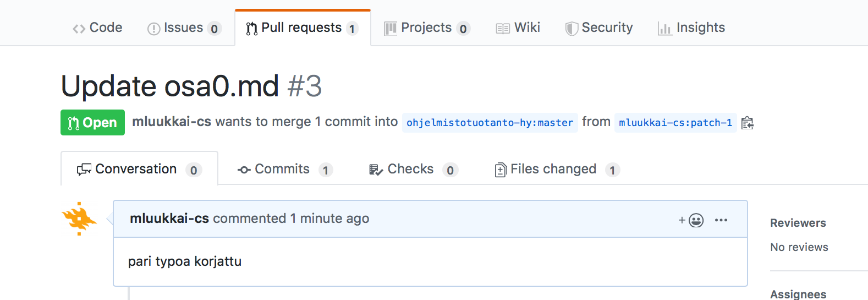The width and height of the screenshot is (868, 300).
Task: Open the comment options ellipsis menu
Action: [721, 220]
